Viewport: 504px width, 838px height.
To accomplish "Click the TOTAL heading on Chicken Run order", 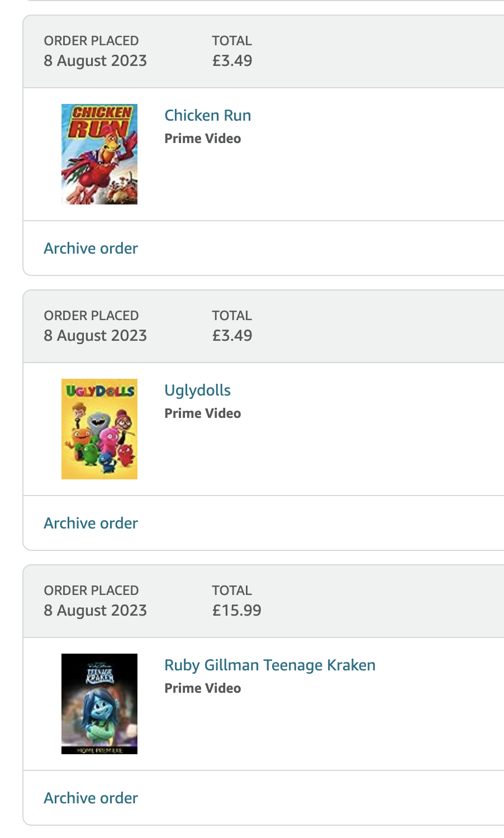I will pos(232,41).
